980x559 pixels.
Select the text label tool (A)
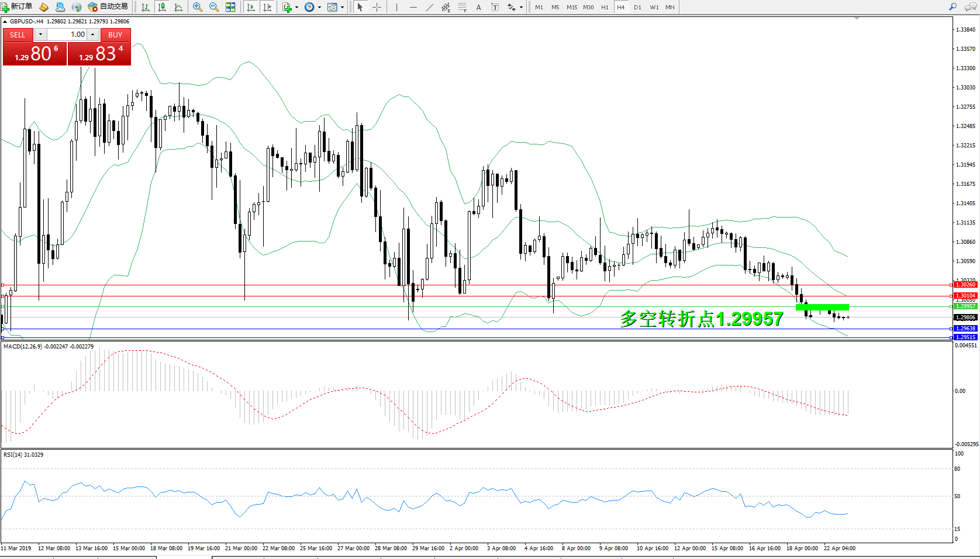[x=478, y=7]
